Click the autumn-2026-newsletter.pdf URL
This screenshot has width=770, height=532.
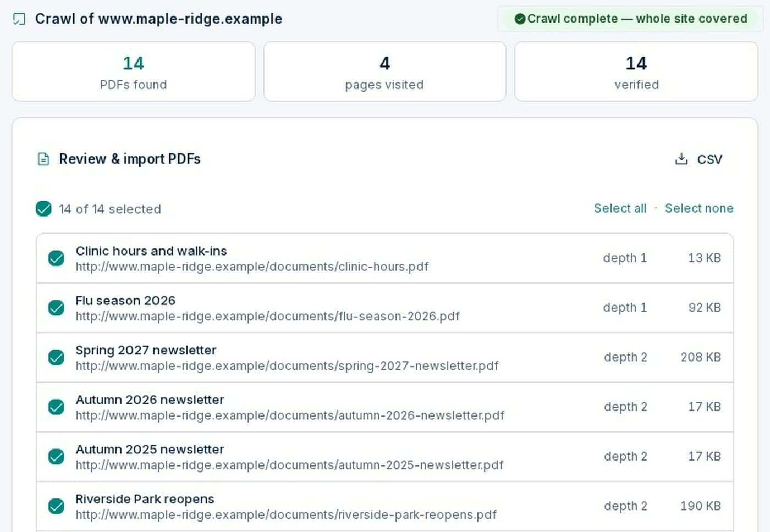coord(290,415)
